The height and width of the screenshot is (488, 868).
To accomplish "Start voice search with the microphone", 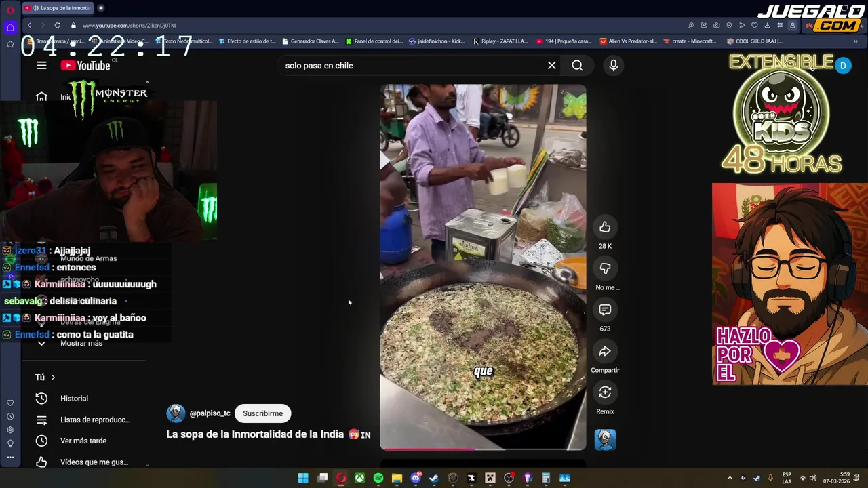I will 613,66.
